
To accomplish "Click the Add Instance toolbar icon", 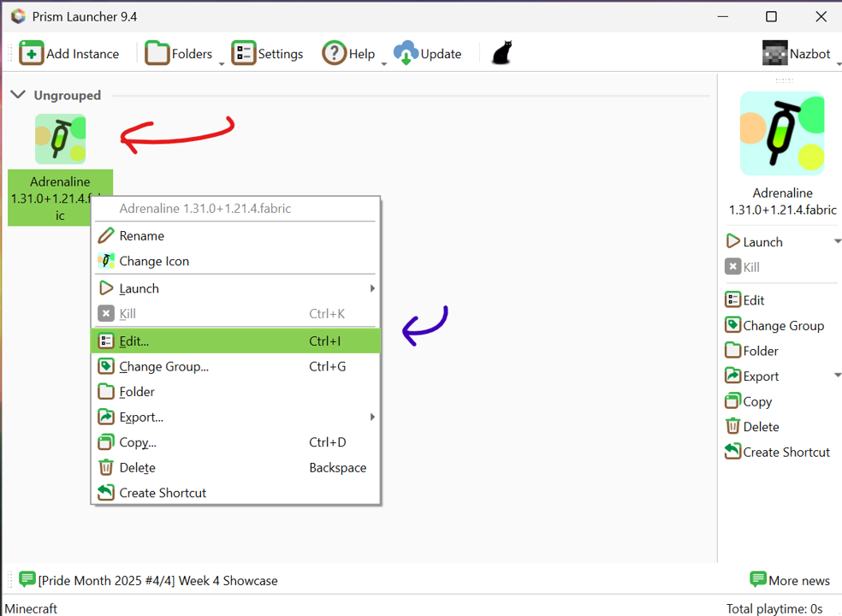I will 32,53.
